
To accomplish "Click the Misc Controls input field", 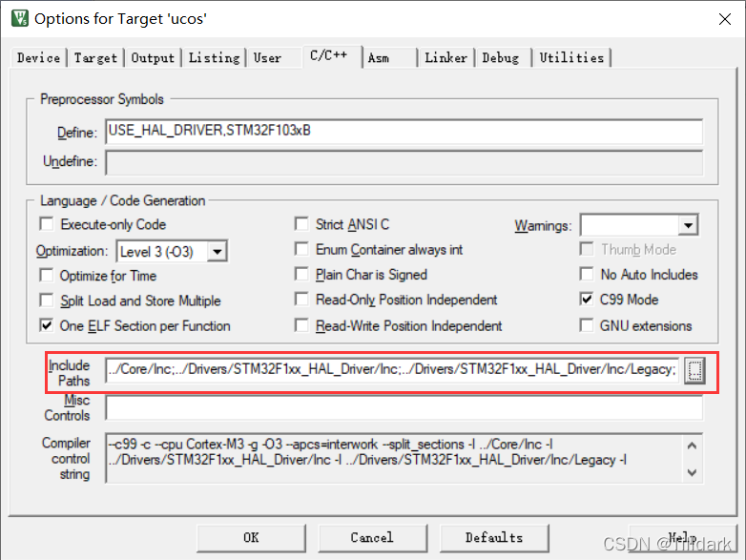I will coord(404,407).
